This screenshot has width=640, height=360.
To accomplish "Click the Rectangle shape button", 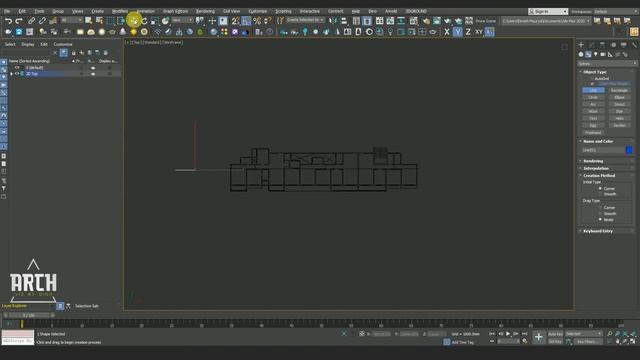I will [619, 90].
